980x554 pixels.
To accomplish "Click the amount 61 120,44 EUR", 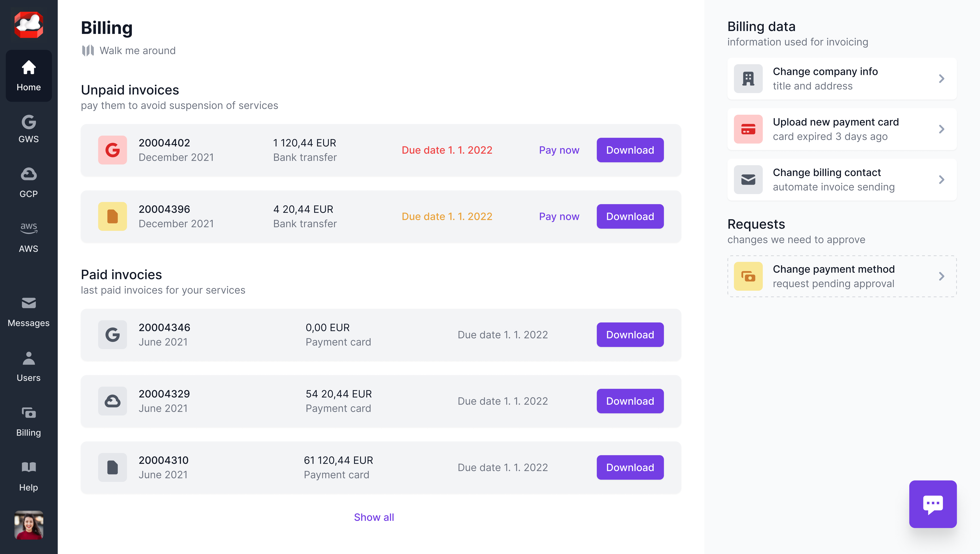I will click(338, 460).
